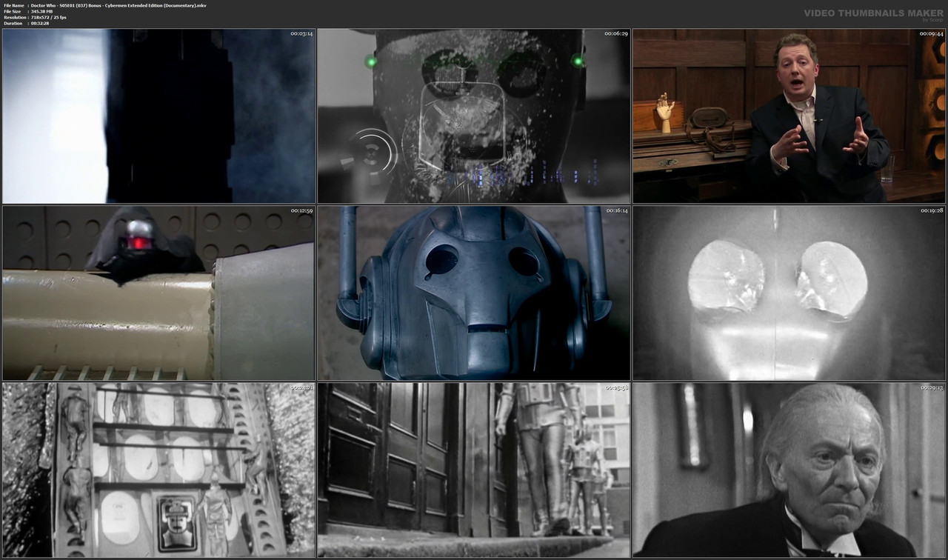The height and width of the screenshot is (560, 948).
Task: Select the modern Cyberman helmet thumbnail at 00:16:14
Action: pyautogui.click(x=473, y=293)
